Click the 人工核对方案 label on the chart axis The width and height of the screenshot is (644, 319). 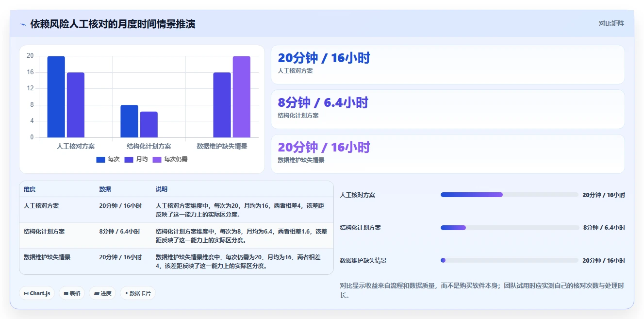(x=76, y=146)
